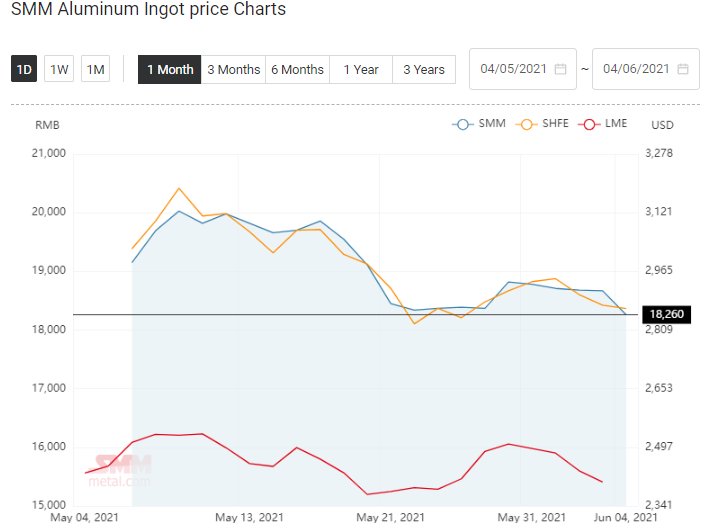This screenshot has height=523, width=703.
Task: Toggle the SHFE legend marker
Action: (x=526, y=124)
